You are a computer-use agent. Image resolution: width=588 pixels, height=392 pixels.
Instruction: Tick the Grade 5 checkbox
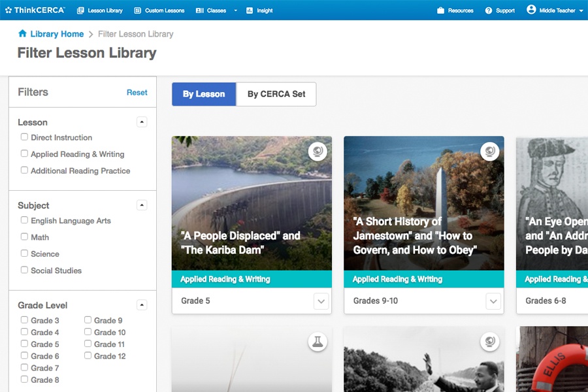[x=24, y=344]
